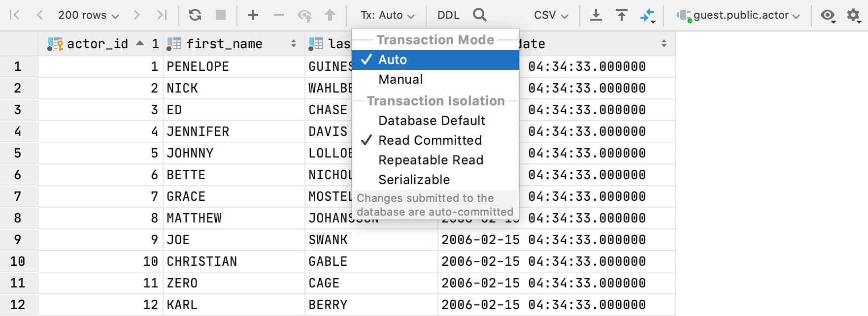Toggle view options eye icon
This screenshot has width=868, height=316.
click(x=828, y=15)
